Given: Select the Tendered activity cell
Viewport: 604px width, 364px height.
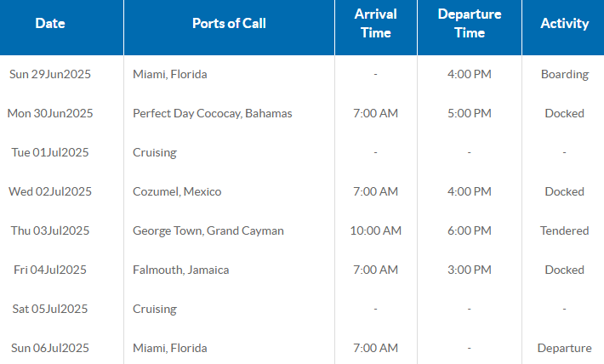Looking at the screenshot, I should point(564,230).
